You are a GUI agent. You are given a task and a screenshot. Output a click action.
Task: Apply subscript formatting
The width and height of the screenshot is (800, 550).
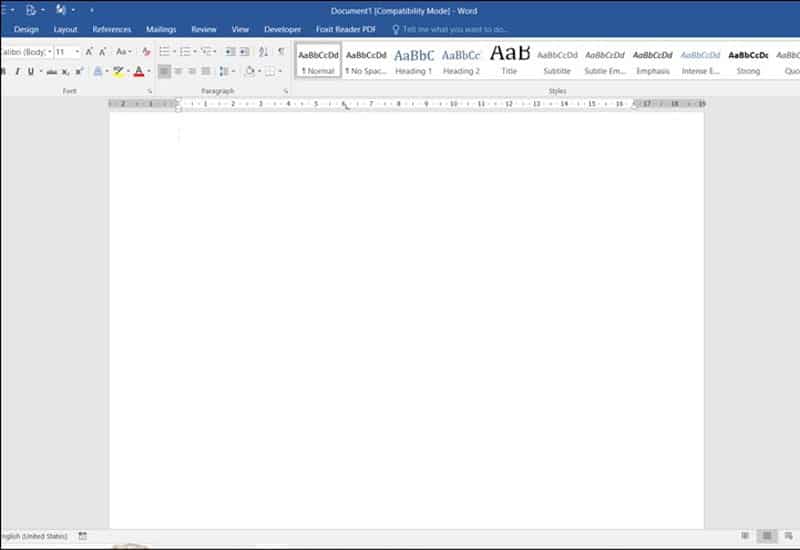pos(65,72)
